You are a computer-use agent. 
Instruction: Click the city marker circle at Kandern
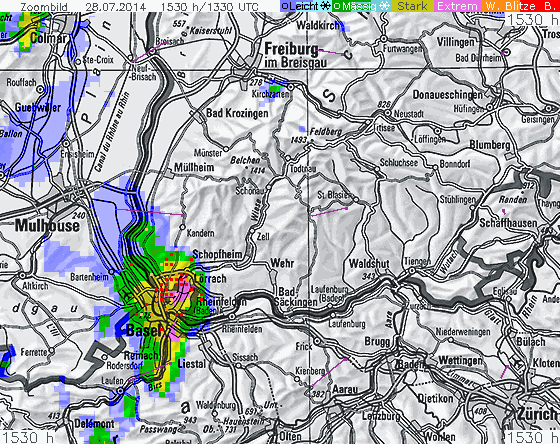182,227
